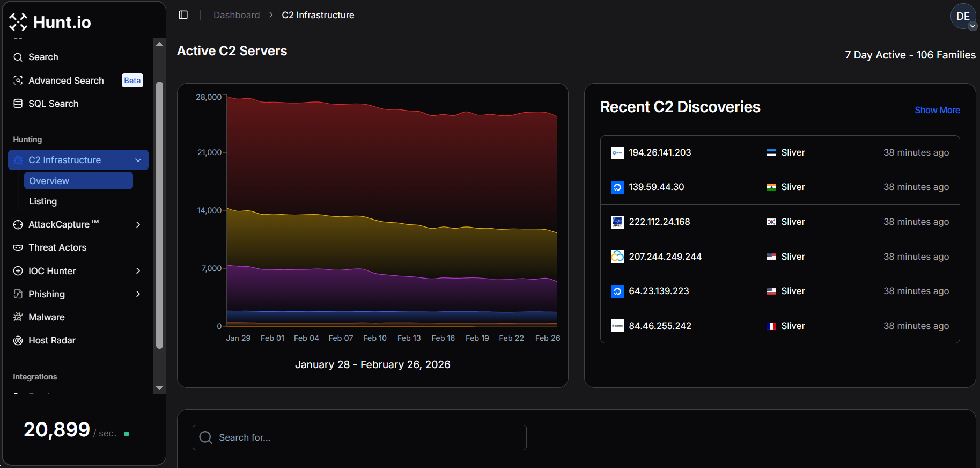This screenshot has width=980, height=468.
Task: Click the SQL Search database icon
Action: [18, 104]
